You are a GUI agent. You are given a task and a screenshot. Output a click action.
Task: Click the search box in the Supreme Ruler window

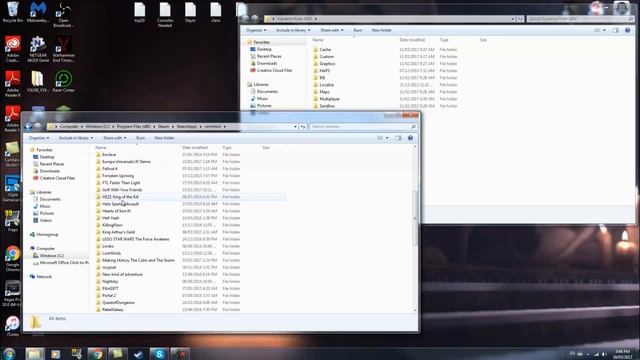580,19
